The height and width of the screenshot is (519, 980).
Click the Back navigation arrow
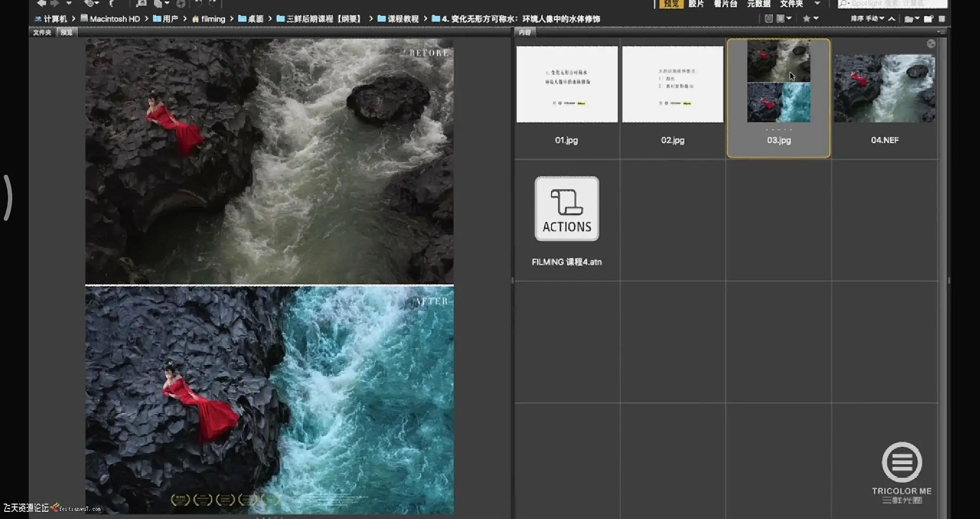[41, 3]
